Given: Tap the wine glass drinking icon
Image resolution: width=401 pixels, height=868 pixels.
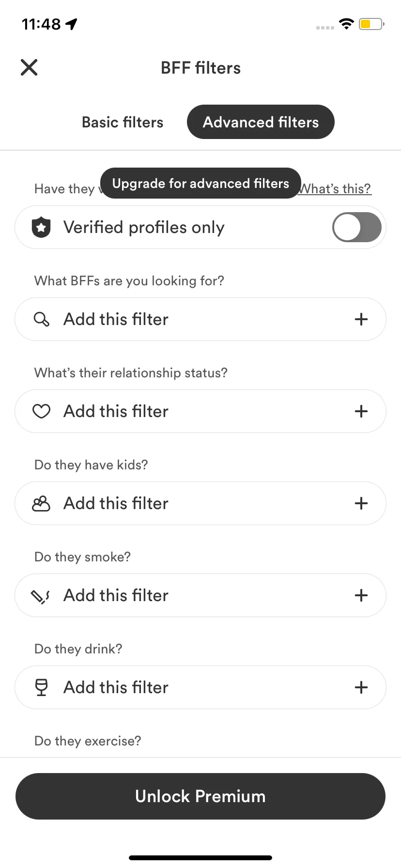Looking at the screenshot, I should click(x=42, y=687).
